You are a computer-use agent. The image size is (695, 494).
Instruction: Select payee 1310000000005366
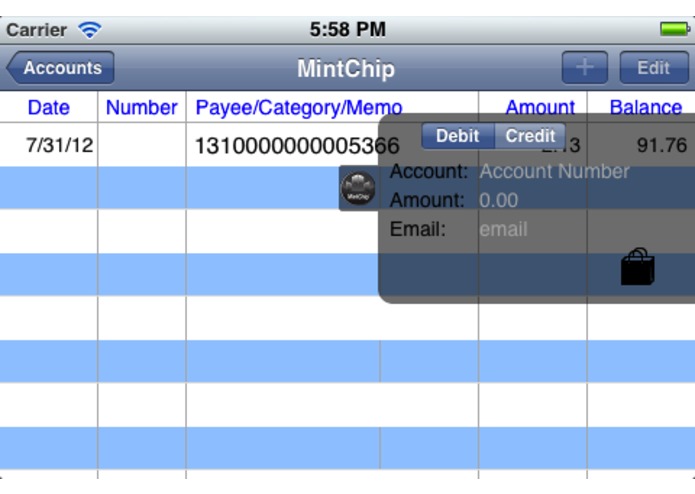pos(297,145)
